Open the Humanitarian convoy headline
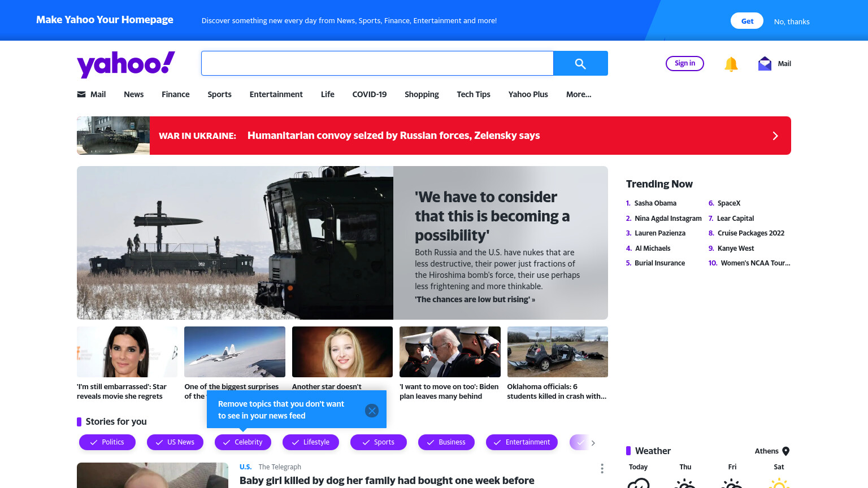 point(393,136)
